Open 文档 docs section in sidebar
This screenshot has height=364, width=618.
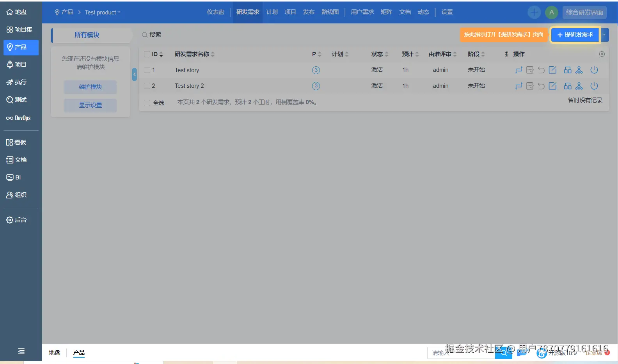[x=17, y=160]
